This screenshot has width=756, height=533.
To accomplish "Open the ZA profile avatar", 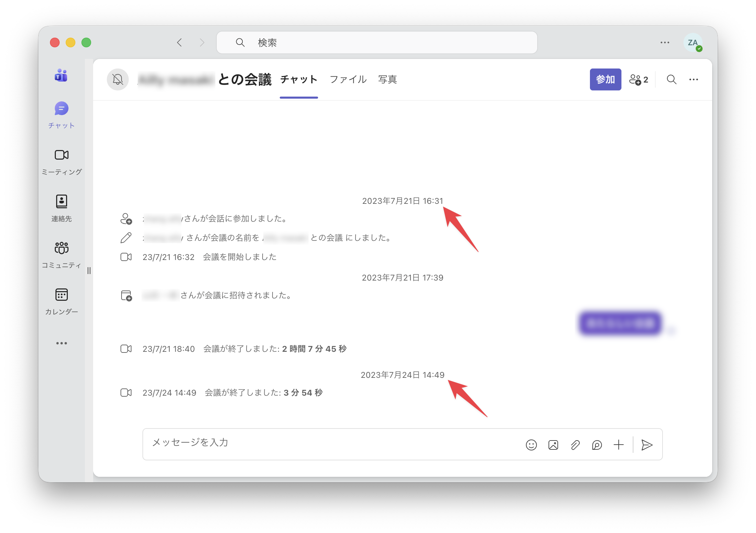I will point(693,42).
